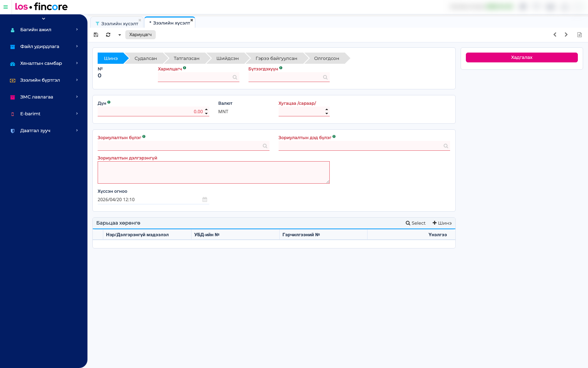The width and height of the screenshot is (588, 368).
Task: Click the refresh icon in toolbar
Action: pos(108,35)
